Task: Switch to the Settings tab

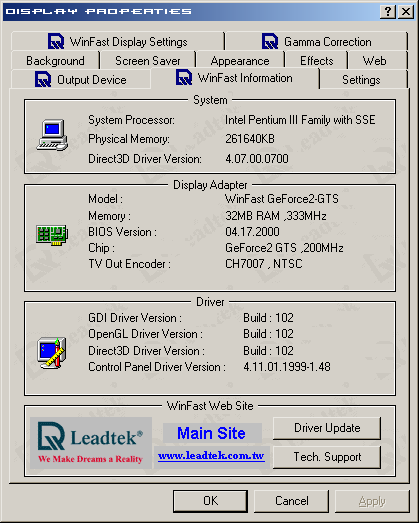Action: click(x=361, y=80)
